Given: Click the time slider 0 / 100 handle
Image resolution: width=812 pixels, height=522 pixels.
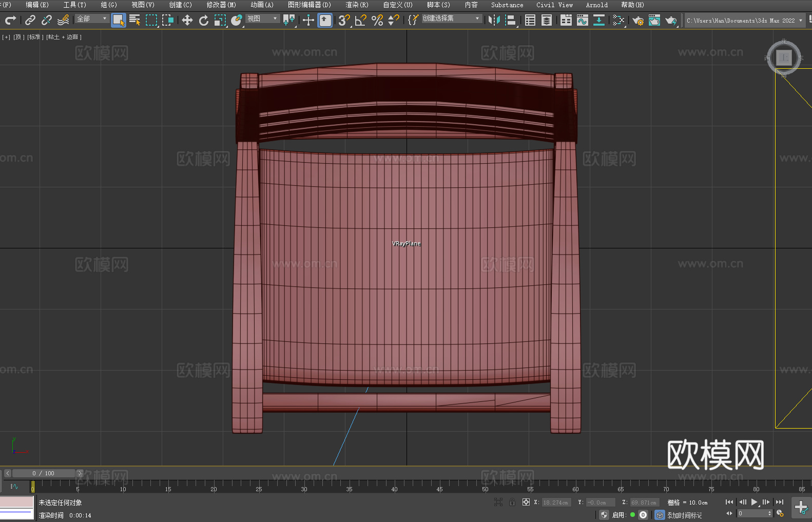Looking at the screenshot, I should pyautogui.click(x=44, y=473).
